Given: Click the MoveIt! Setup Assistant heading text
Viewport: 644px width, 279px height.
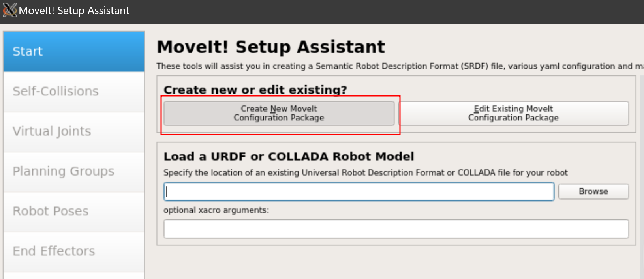Looking at the screenshot, I should (x=271, y=47).
